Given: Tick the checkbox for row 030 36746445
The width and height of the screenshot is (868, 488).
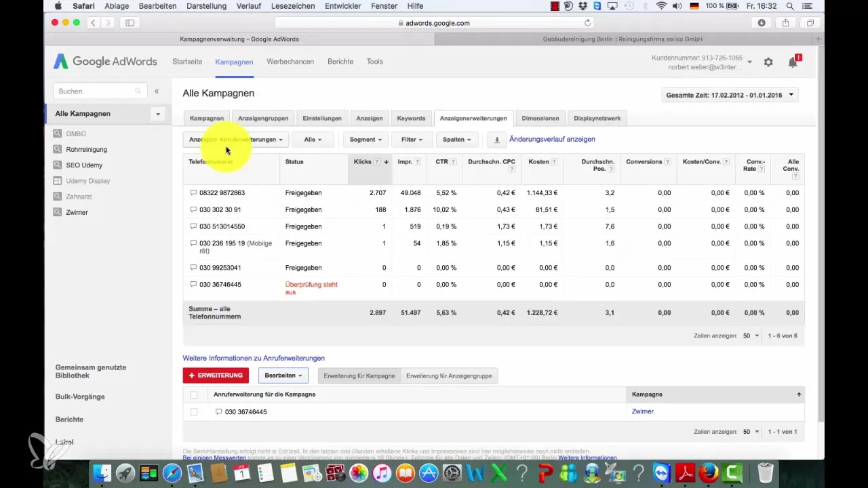Looking at the screenshot, I should pyautogui.click(x=195, y=411).
